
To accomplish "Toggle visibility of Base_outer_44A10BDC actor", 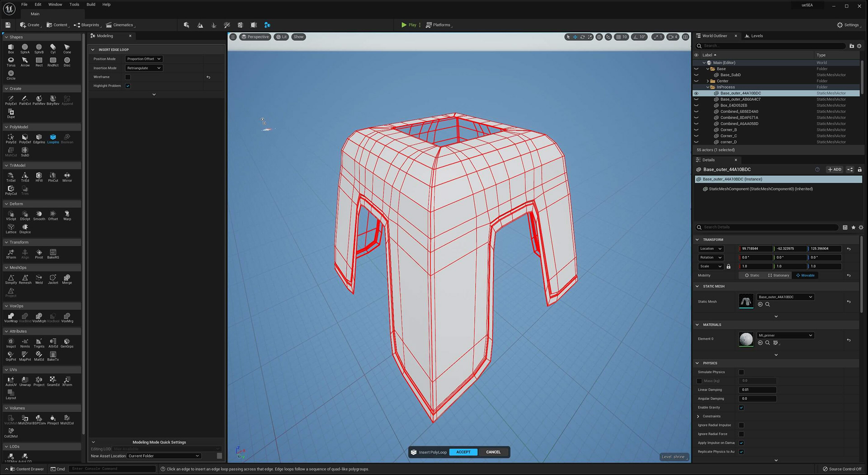I will pyautogui.click(x=696, y=94).
